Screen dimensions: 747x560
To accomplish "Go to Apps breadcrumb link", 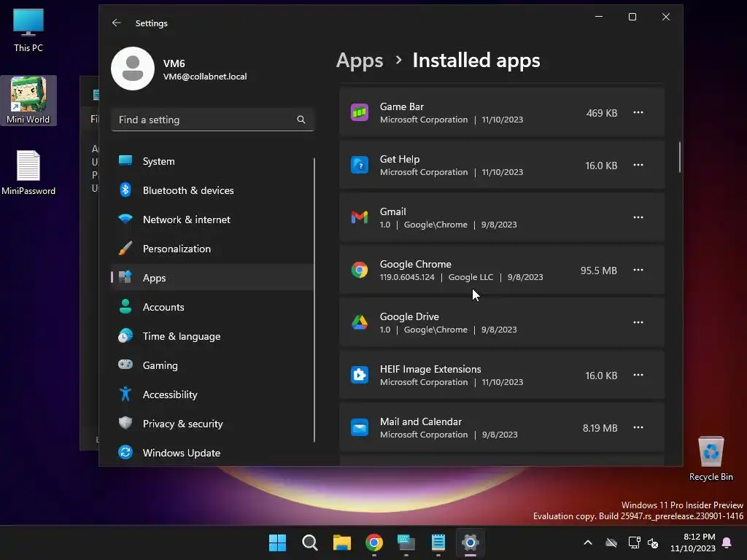I will point(360,61).
